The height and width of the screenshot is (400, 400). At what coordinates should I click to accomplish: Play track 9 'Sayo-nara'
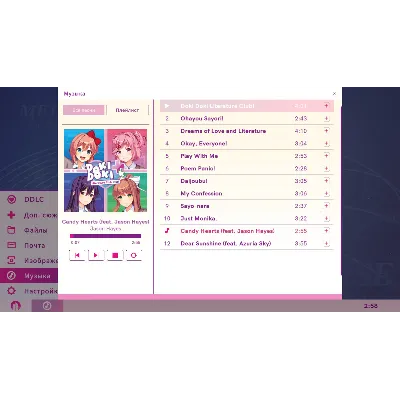tap(247, 206)
